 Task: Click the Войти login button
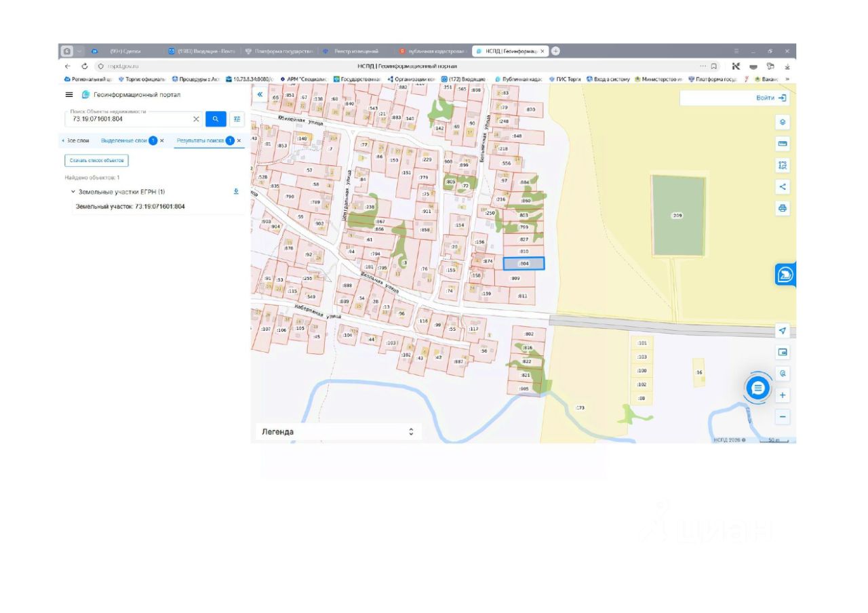point(772,98)
